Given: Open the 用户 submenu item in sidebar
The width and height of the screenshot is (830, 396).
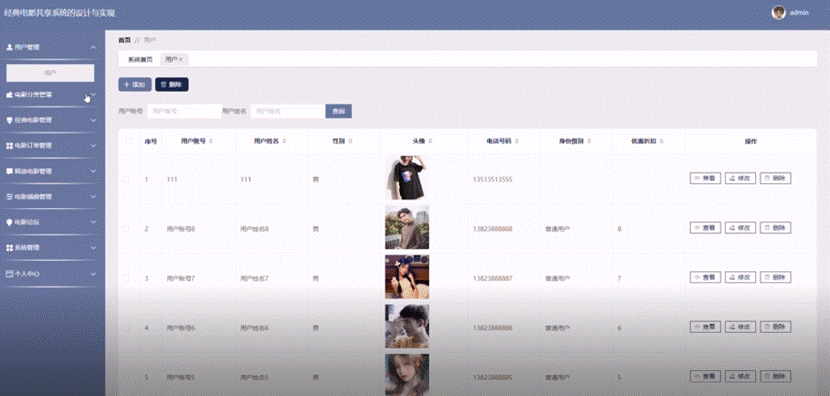Looking at the screenshot, I should 50,73.
